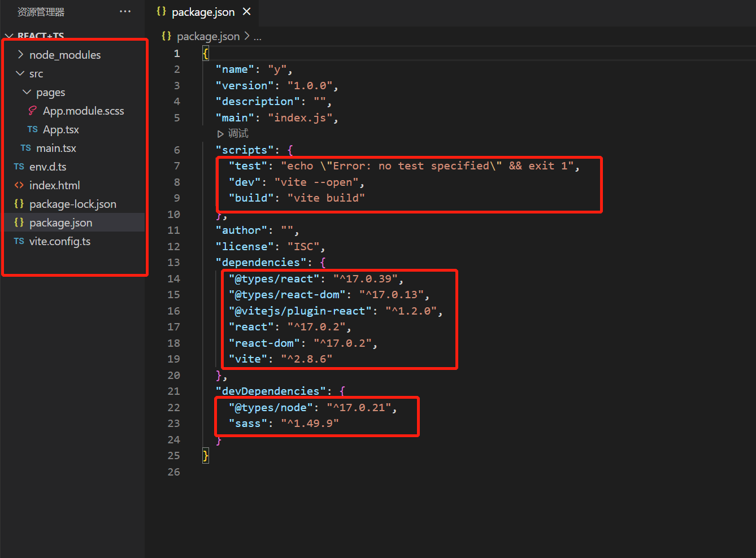The image size is (756, 558).
Task: Click line number 1 in the gutter
Action: click(x=177, y=54)
